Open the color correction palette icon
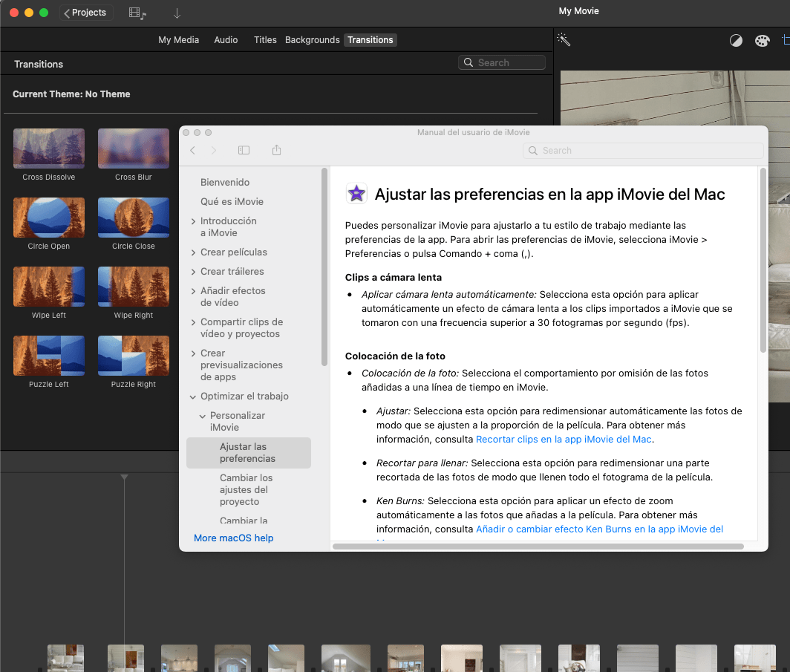This screenshot has height=672, width=790. coord(763,41)
